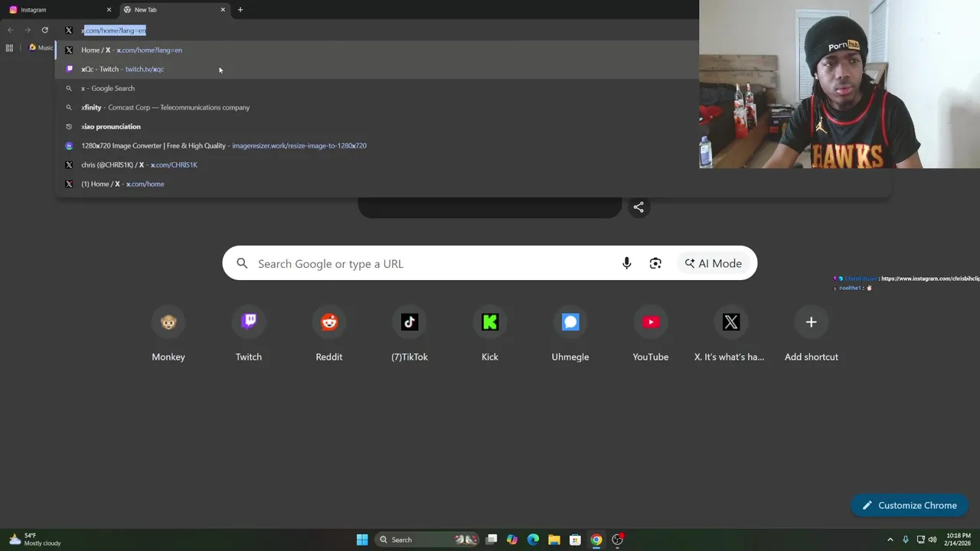The width and height of the screenshot is (980, 551).
Task: Open the YouTube shortcut
Action: (651, 335)
